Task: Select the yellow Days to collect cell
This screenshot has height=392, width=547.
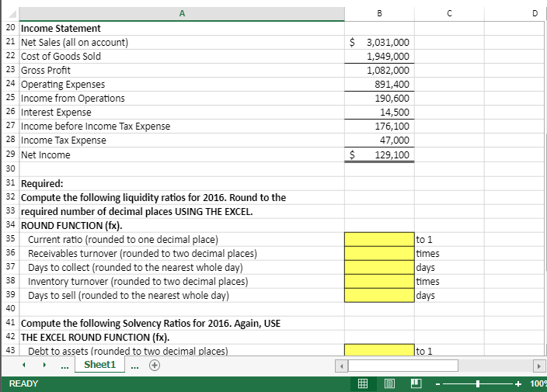Action: tap(379, 267)
